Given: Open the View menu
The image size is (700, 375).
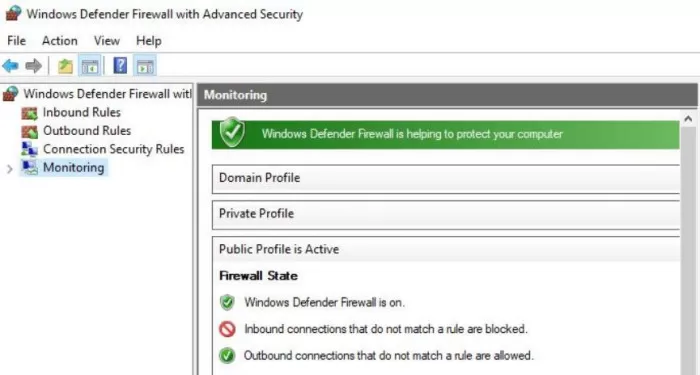Looking at the screenshot, I should [107, 41].
